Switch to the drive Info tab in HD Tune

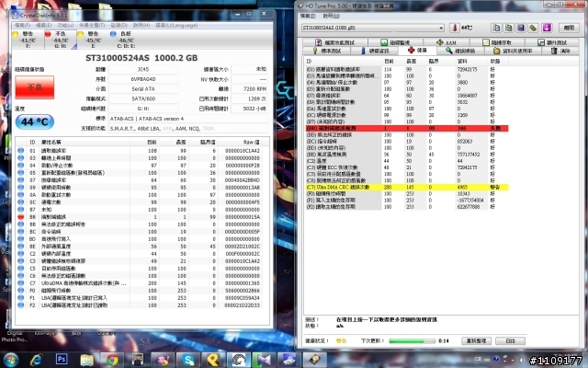point(374,51)
